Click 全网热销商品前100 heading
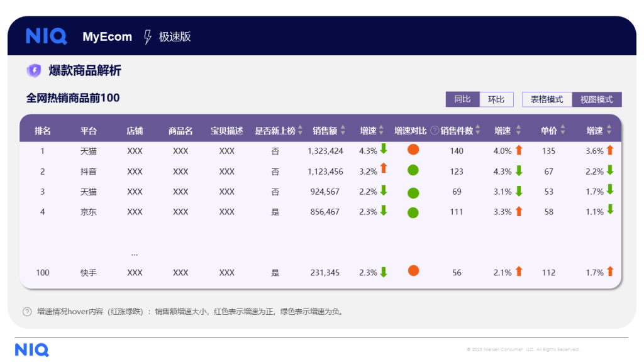 [x=73, y=97]
